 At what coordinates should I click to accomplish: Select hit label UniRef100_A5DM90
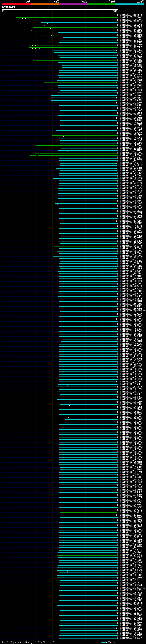pos(131,201)
